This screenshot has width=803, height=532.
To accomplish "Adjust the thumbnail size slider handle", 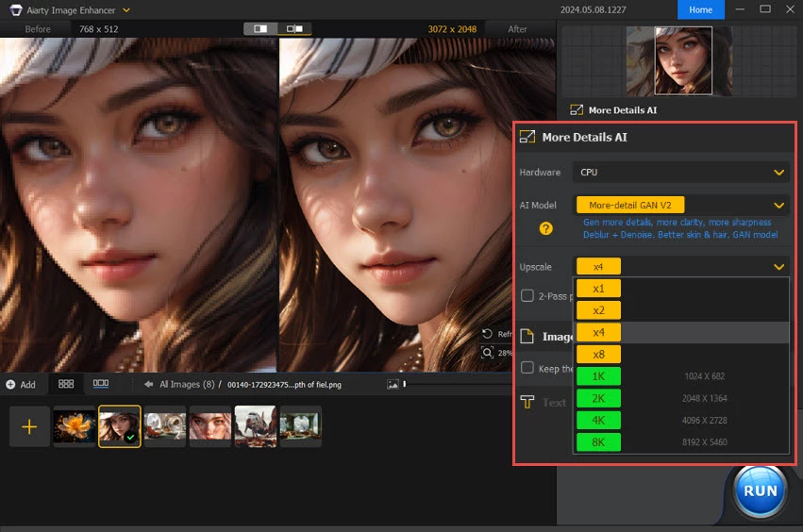I will pyautogui.click(x=405, y=384).
